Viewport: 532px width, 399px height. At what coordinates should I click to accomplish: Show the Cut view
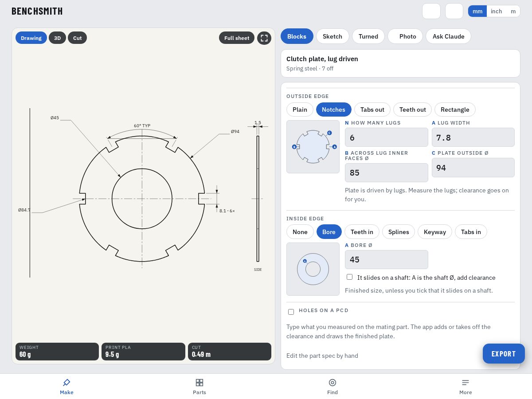(x=77, y=38)
